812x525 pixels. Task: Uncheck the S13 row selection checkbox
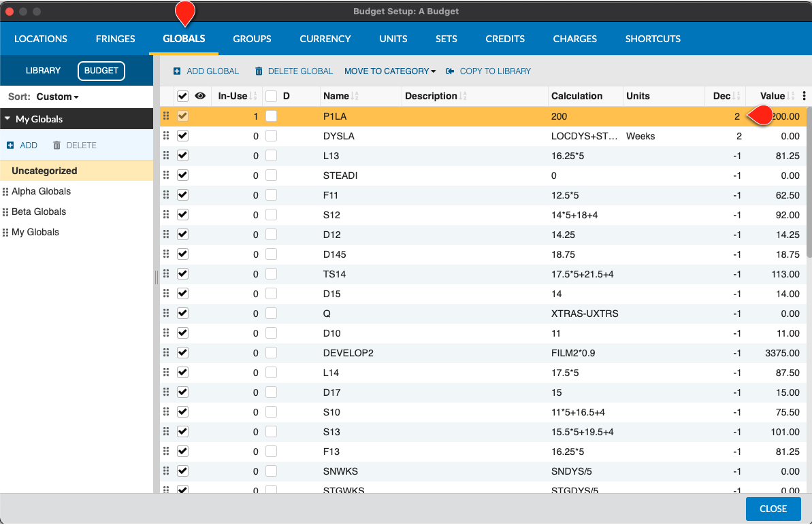click(x=182, y=431)
